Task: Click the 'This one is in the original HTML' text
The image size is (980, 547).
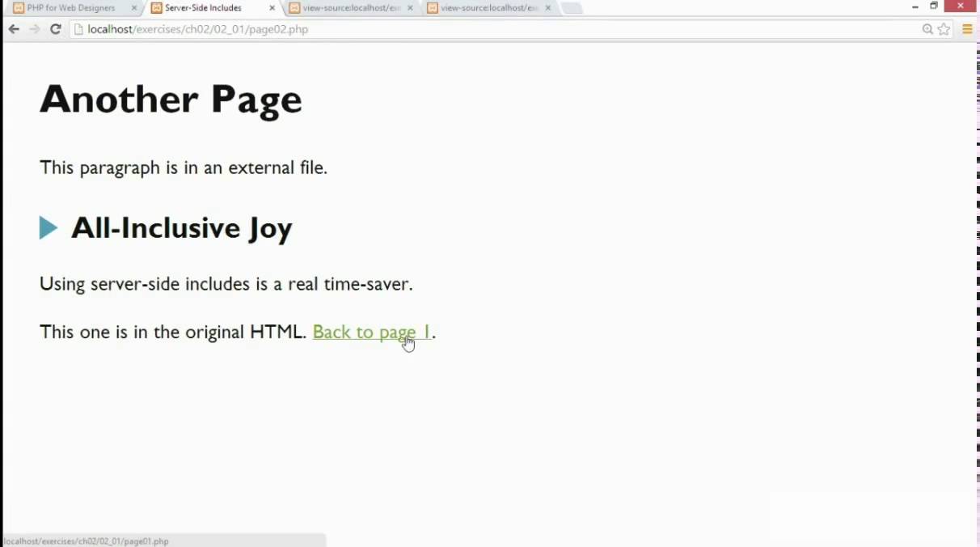Action: click(173, 332)
